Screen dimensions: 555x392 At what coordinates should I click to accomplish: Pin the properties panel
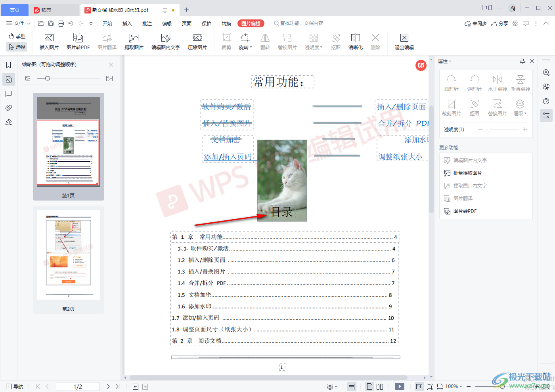(522, 61)
